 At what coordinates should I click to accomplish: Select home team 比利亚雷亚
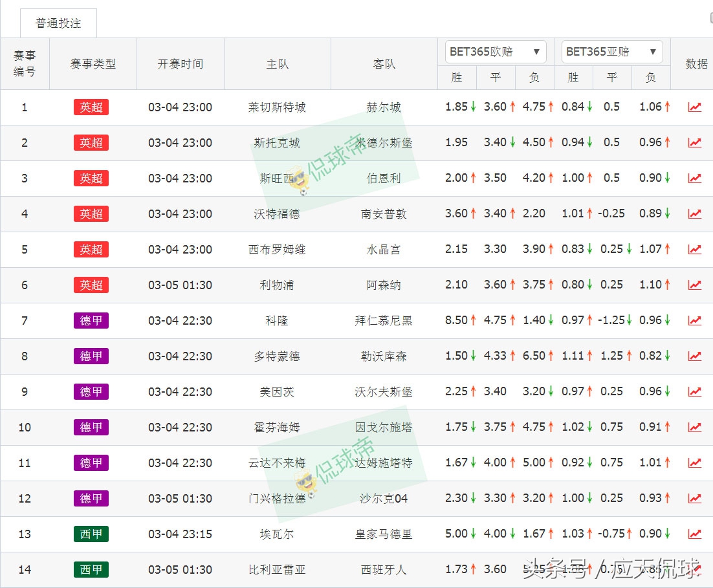click(x=277, y=569)
